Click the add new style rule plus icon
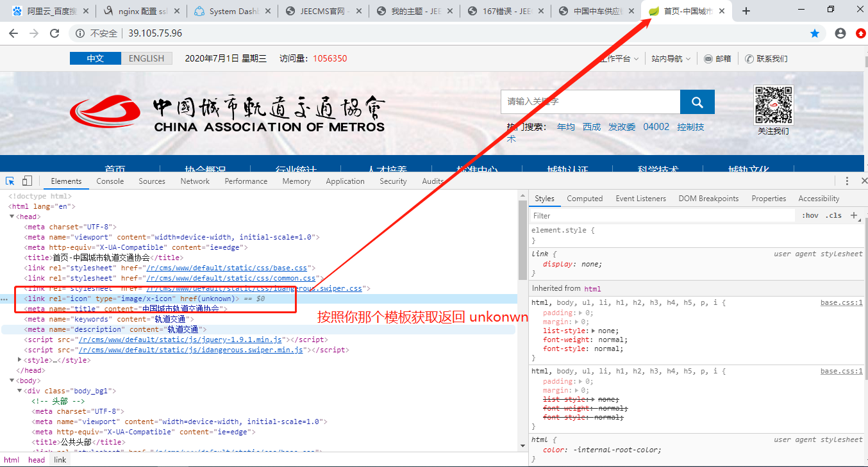This screenshot has width=868, height=467. 854,215
